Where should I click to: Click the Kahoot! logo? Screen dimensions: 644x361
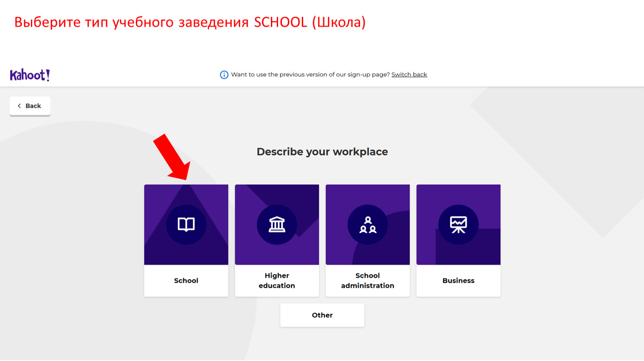pyautogui.click(x=30, y=75)
